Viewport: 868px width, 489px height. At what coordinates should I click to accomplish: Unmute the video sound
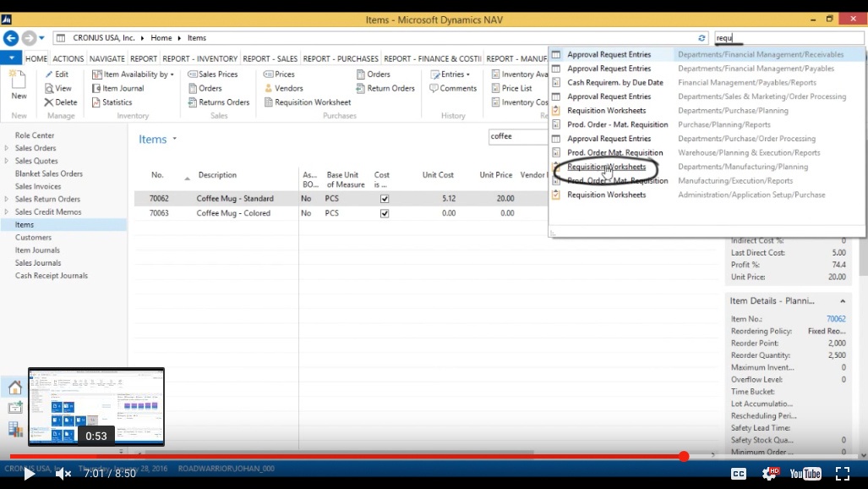[x=63, y=474]
